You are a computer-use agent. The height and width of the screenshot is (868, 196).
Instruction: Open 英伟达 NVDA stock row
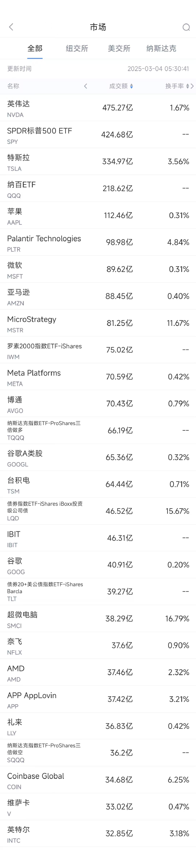[98, 108]
